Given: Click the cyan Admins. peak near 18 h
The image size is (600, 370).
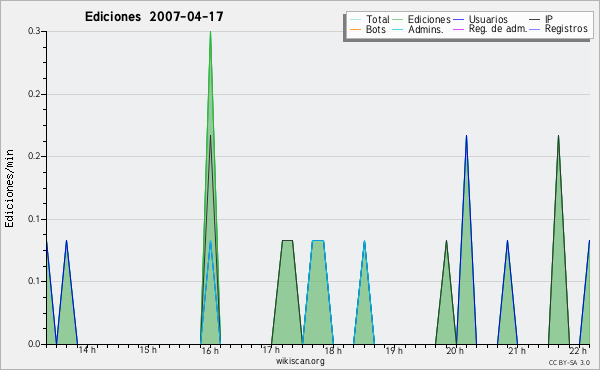Looking at the screenshot, I should (318, 241).
